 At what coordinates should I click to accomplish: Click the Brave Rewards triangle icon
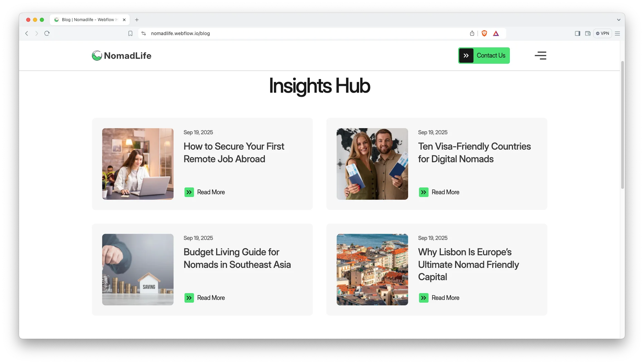coord(496,33)
